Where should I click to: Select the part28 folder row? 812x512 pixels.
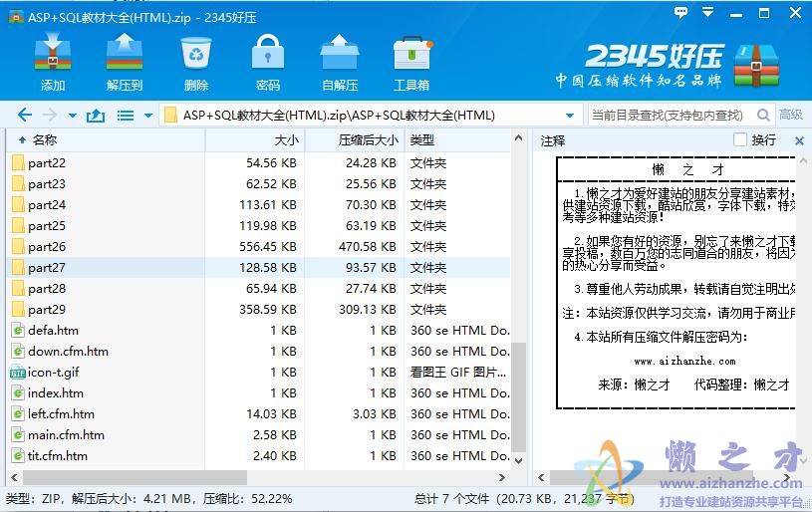[x=259, y=289]
